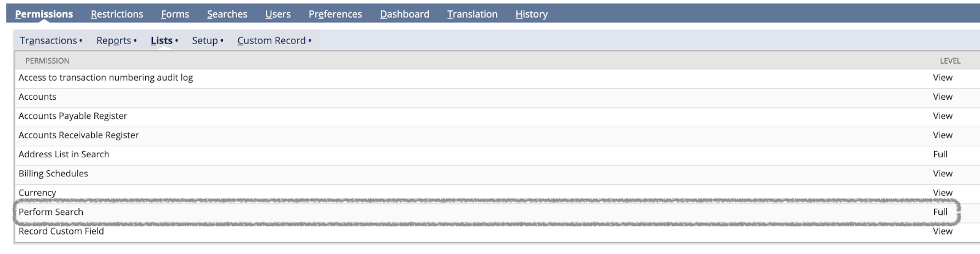Image resolution: width=980 pixels, height=254 pixels.
Task: Open the Translation tab
Action: click(x=472, y=13)
